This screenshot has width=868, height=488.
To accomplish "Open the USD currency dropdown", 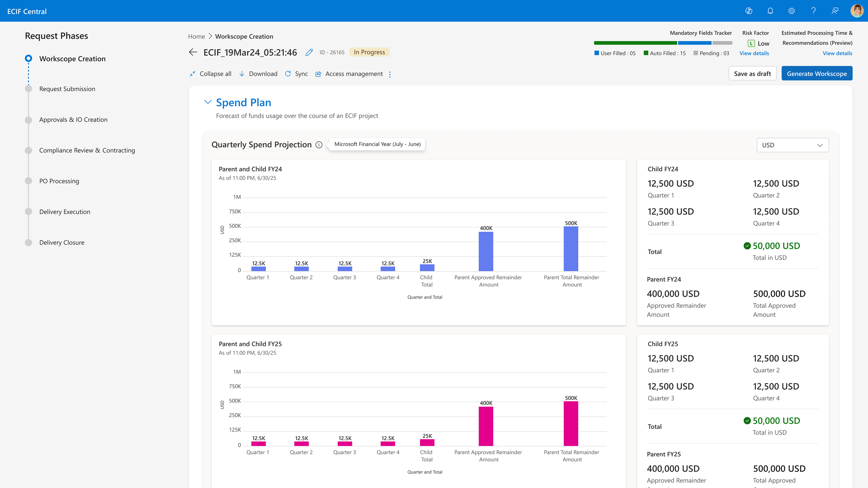I will coord(793,145).
